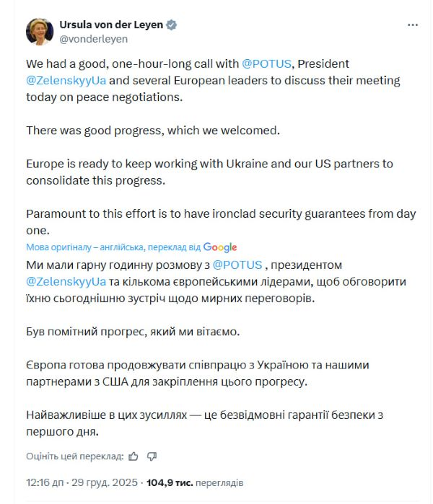Click the Google logo in translation note
Viewport: 433px width, 504px height.
[x=220, y=247]
